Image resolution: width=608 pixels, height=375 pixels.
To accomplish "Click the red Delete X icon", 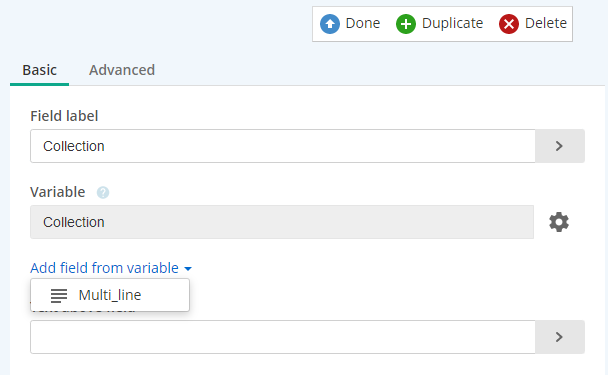I will [x=509, y=24].
